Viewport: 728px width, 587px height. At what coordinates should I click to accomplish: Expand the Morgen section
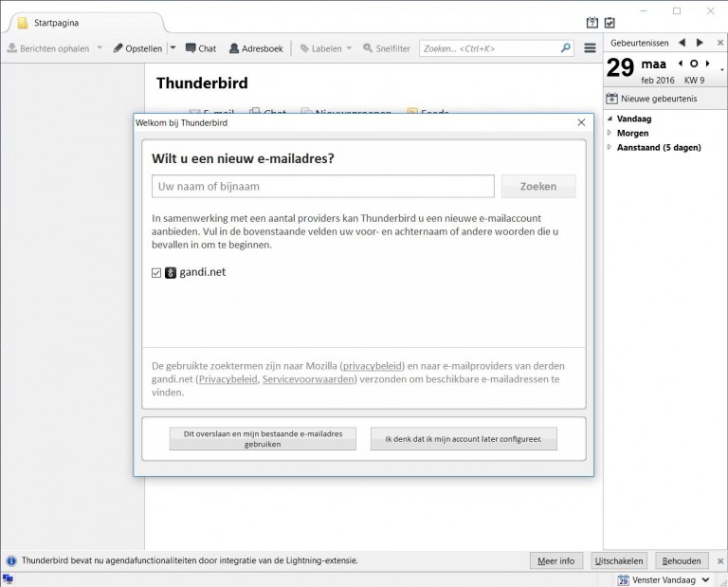(x=610, y=134)
